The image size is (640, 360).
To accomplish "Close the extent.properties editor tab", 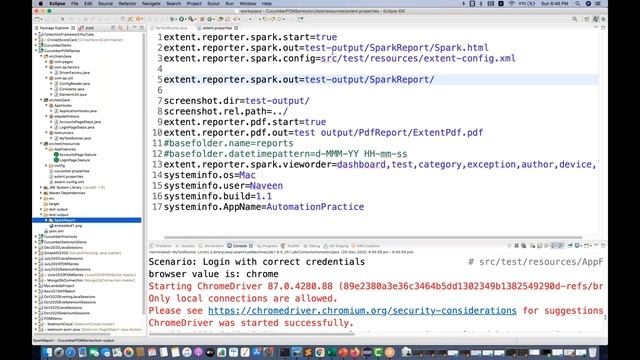I will point(236,28).
